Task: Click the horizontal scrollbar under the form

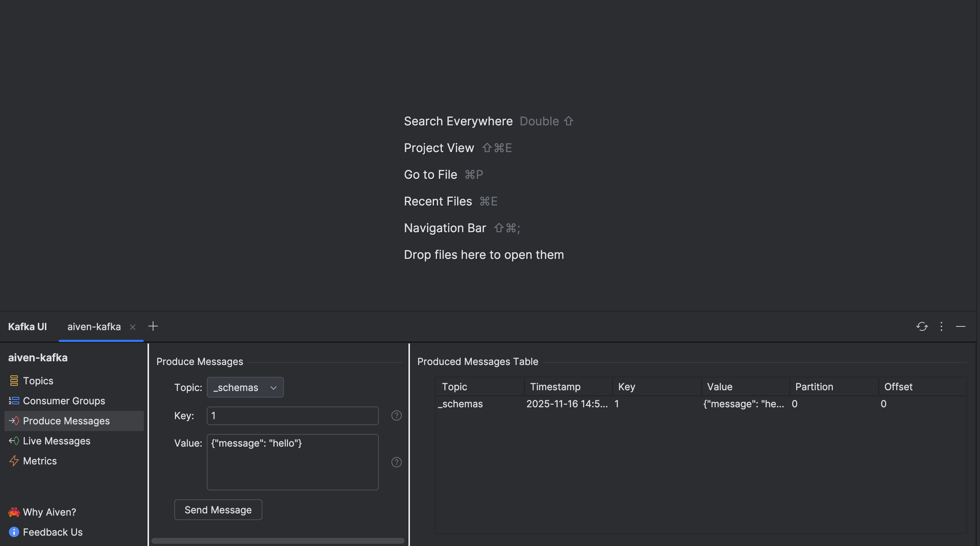Action: pyautogui.click(x=278, y=541)
